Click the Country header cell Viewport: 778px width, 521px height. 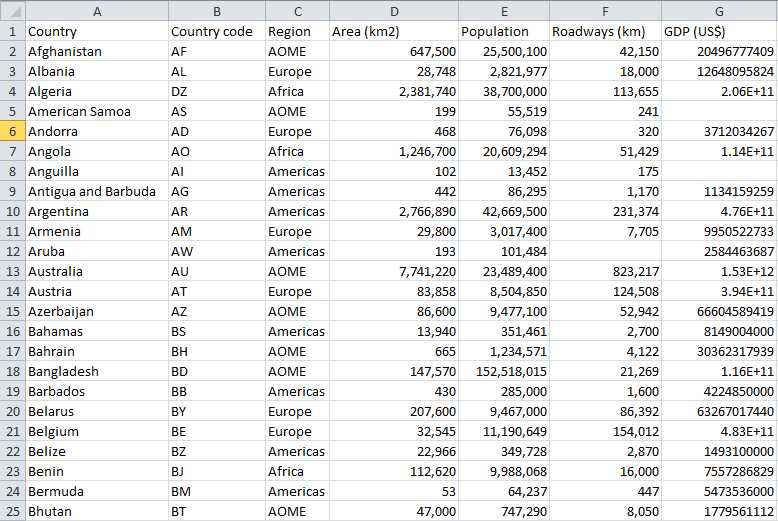pos(97,31)
